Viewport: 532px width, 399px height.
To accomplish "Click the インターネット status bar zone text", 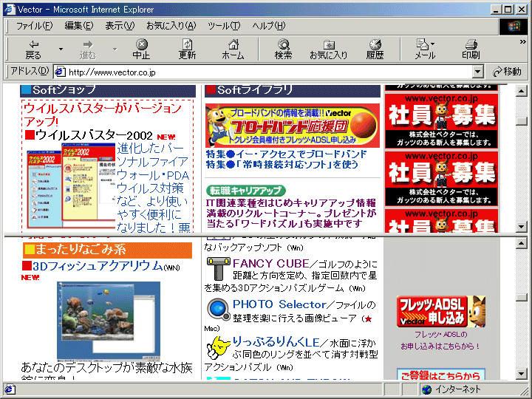I will (x=458, y=389).
